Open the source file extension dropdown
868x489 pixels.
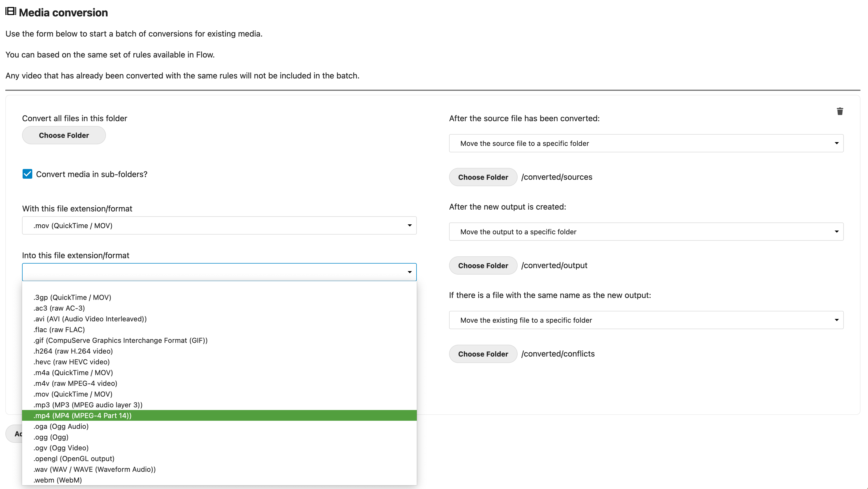(x=219, y=225)
